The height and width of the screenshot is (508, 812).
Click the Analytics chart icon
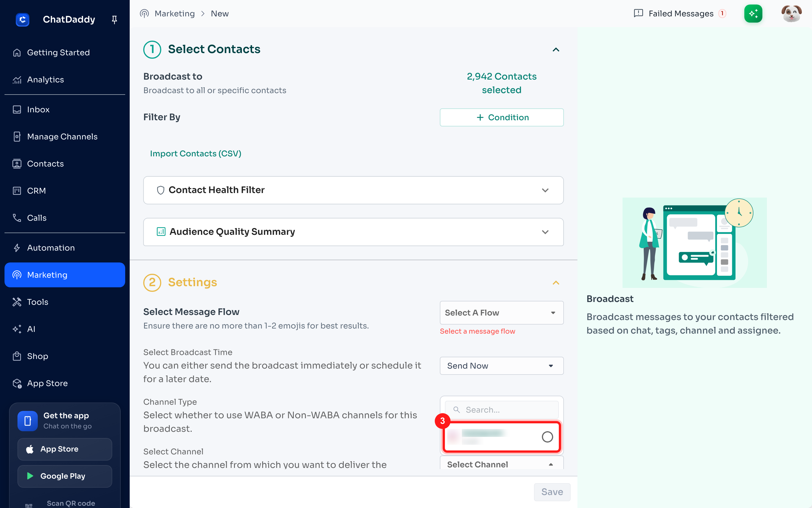(x=17, y=80)
